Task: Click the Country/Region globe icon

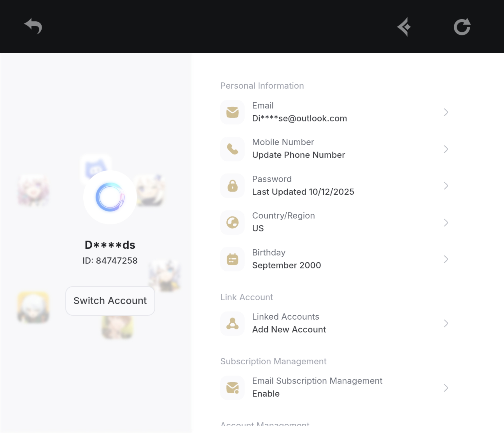Action: click(x=232, y=223)
